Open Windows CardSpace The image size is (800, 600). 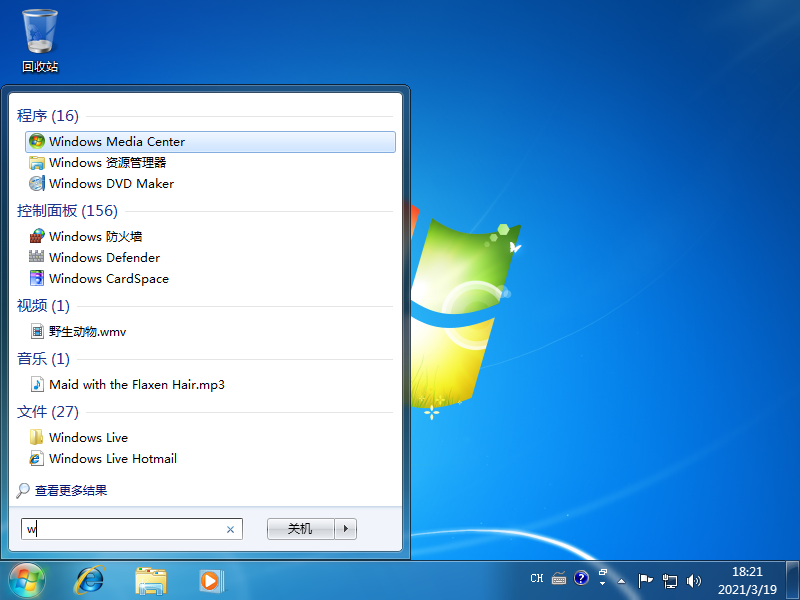pos(107,278)
